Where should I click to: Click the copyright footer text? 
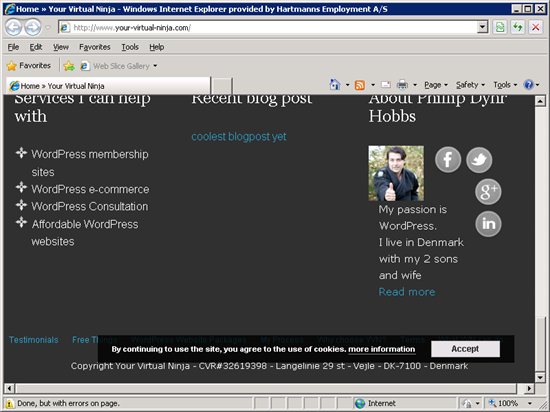pos(269,366)
